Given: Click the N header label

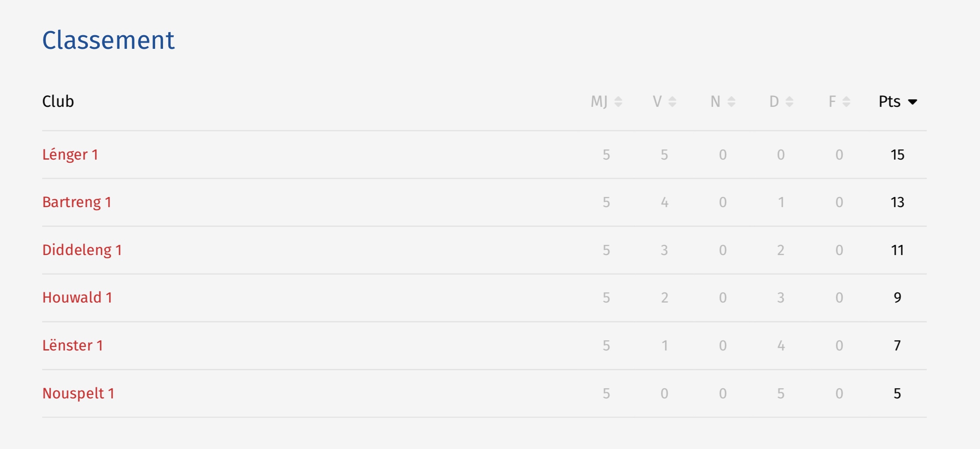Looking at the screenshot, I should tap(715, 102).
